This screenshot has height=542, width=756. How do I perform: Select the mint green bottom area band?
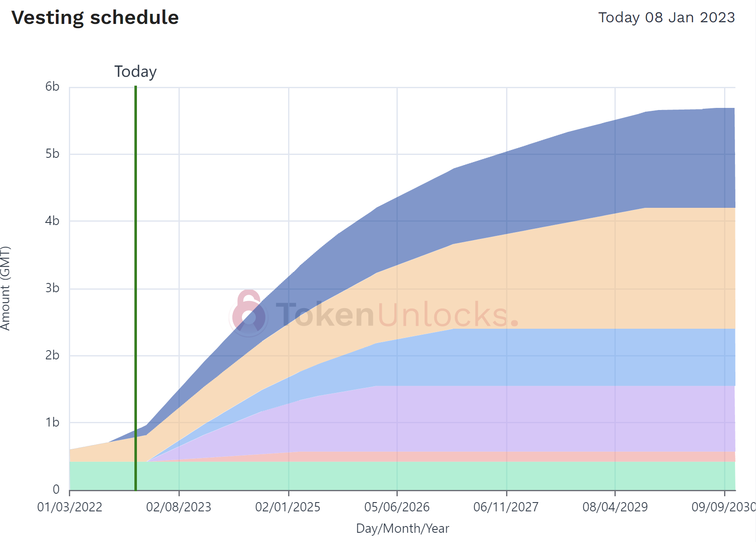point(402,476)
